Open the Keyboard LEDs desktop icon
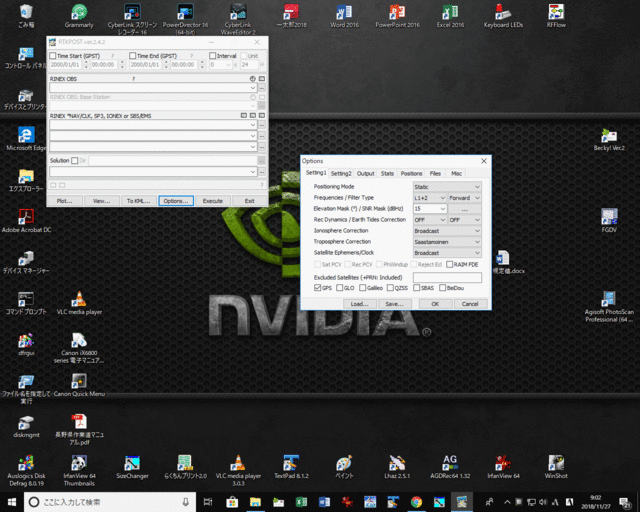This screenshot has width=640, height=512. 503,16
